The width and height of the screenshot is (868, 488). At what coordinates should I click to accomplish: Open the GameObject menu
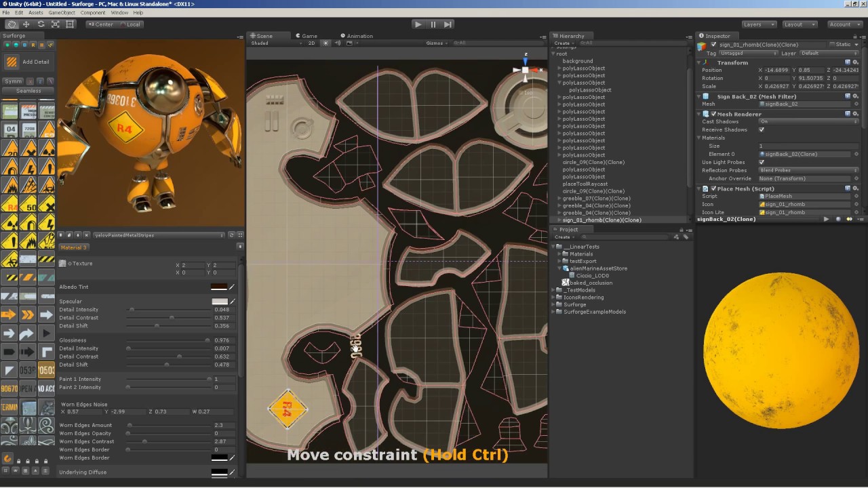(62, 13)
